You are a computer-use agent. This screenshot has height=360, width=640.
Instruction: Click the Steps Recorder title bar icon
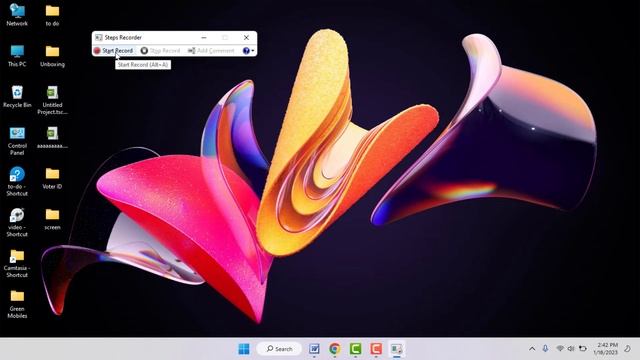click(98, 38)
